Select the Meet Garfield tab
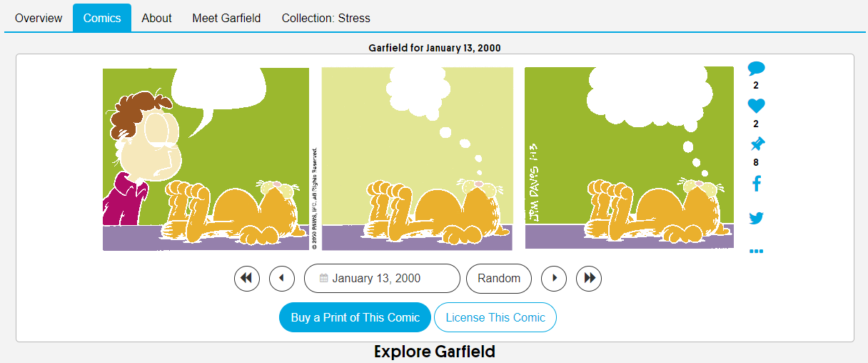The width and height of the screenshot is (868, 363). pos(226,18)
